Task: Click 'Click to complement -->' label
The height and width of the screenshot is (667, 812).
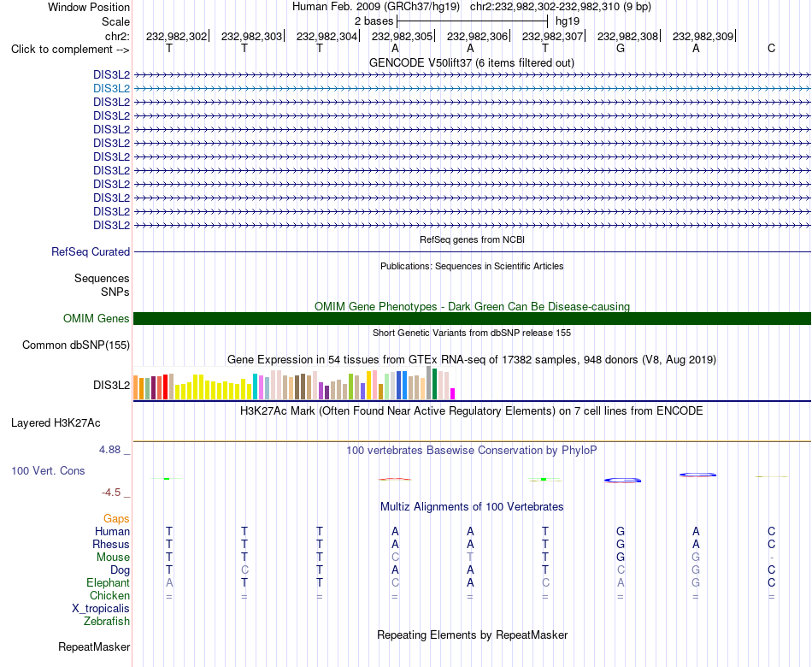Action: click(x=70, y=50)
